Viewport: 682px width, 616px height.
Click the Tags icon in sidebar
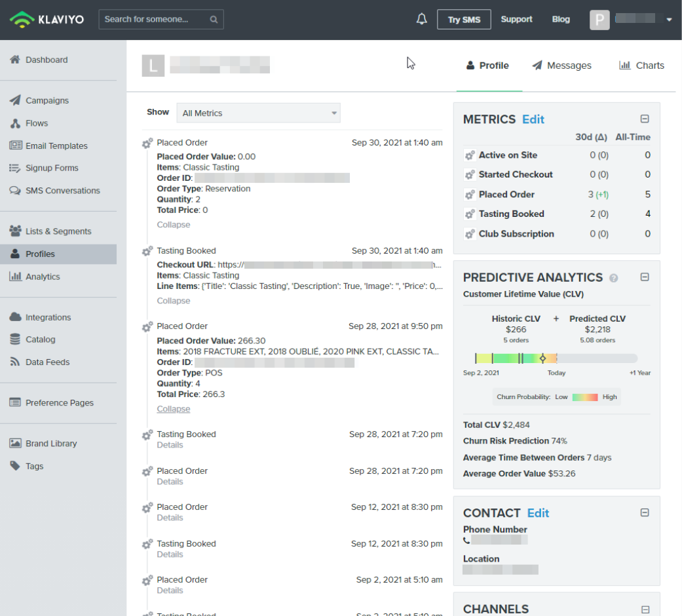tap(15, 466)
